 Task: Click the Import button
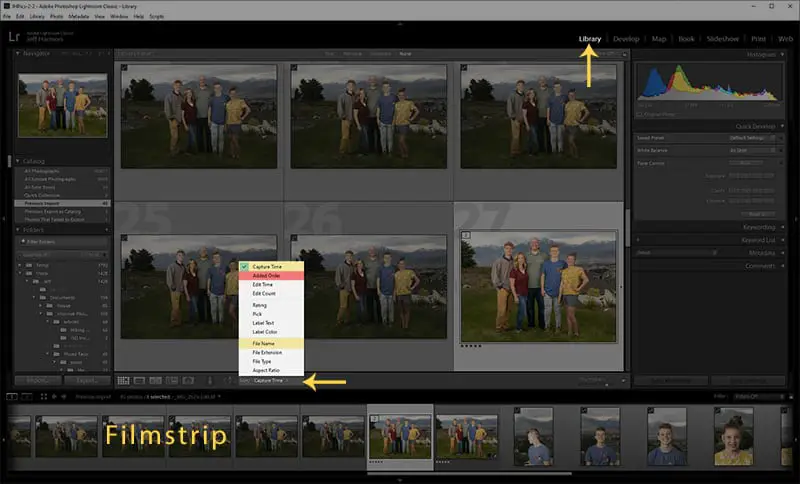38,380
